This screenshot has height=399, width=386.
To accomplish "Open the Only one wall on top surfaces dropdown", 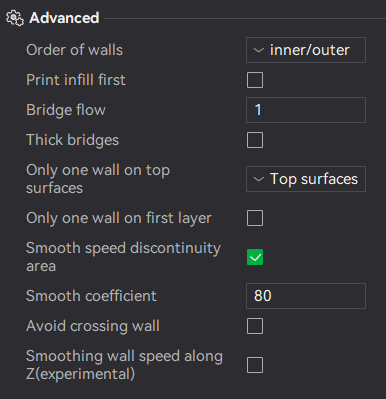I will pos(306,179).
